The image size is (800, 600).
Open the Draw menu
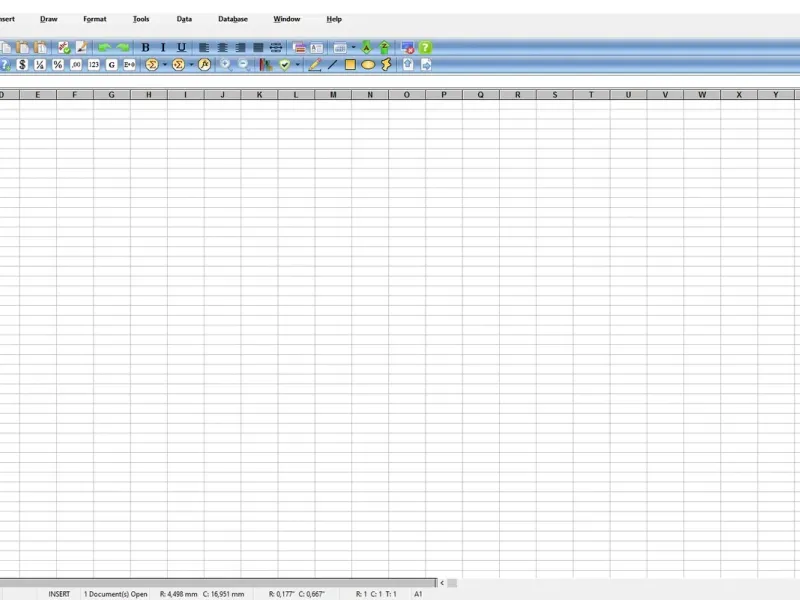49,19
